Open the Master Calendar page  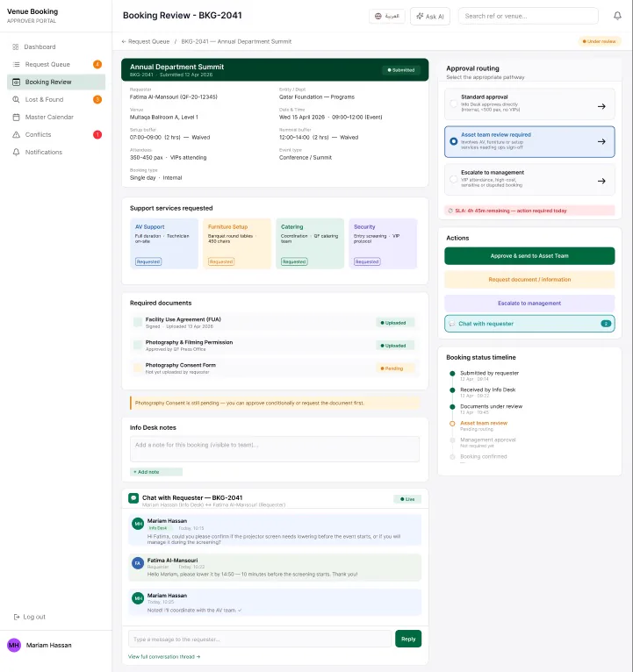[56, 117]
